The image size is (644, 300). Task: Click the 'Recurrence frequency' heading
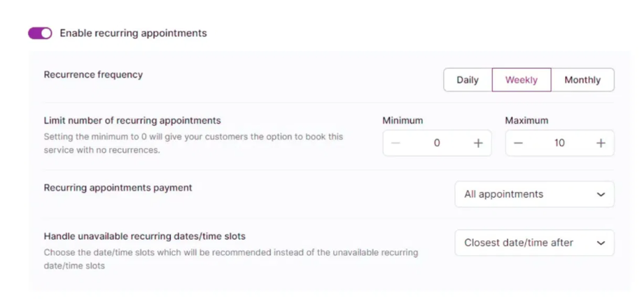click(93, 74)
